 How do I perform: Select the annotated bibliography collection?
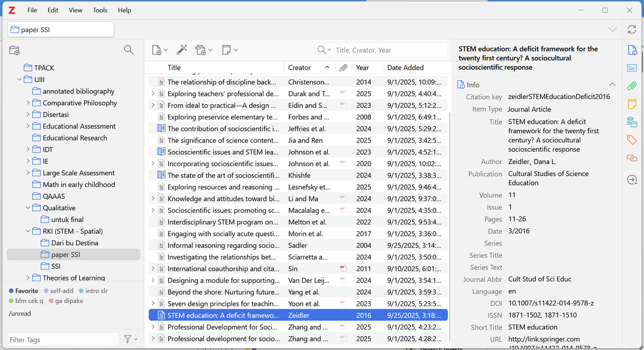[78, 91]
